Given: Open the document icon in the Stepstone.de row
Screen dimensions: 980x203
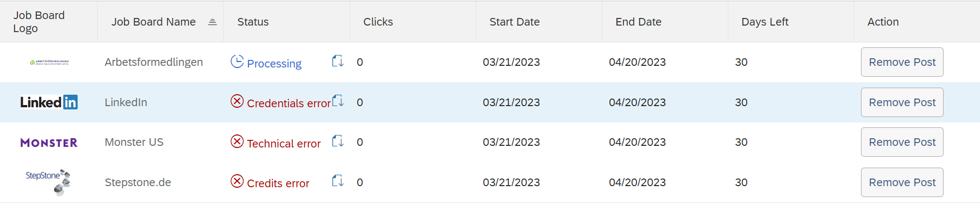Looking at the screenshot, I should pos(338,181).
